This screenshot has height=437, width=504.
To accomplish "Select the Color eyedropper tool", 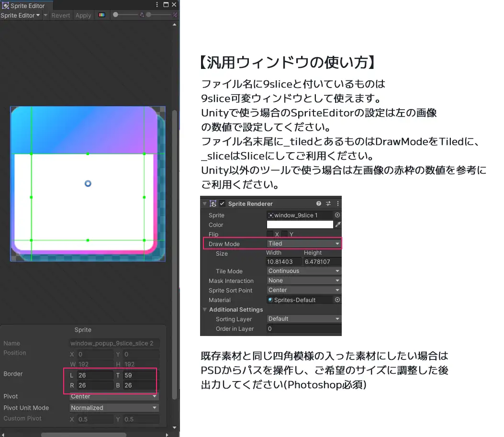I will click(338, 224).
